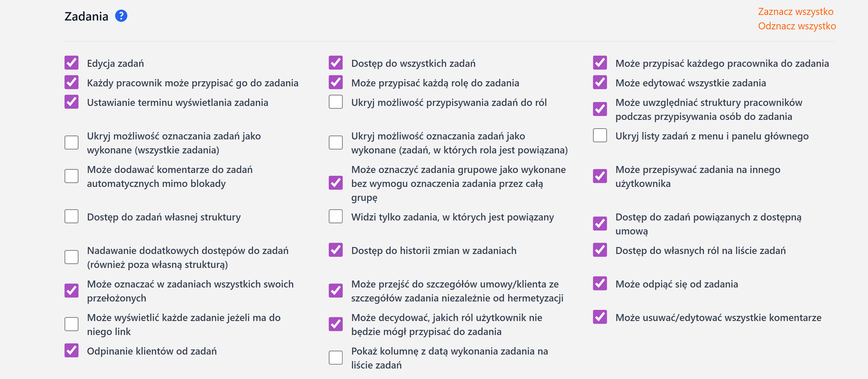Viewport: 868px width, 379px height.
Task: Uncheck 'Dostęp do historii zmian w zadaniach'
Action: click(x=336, y=250)
